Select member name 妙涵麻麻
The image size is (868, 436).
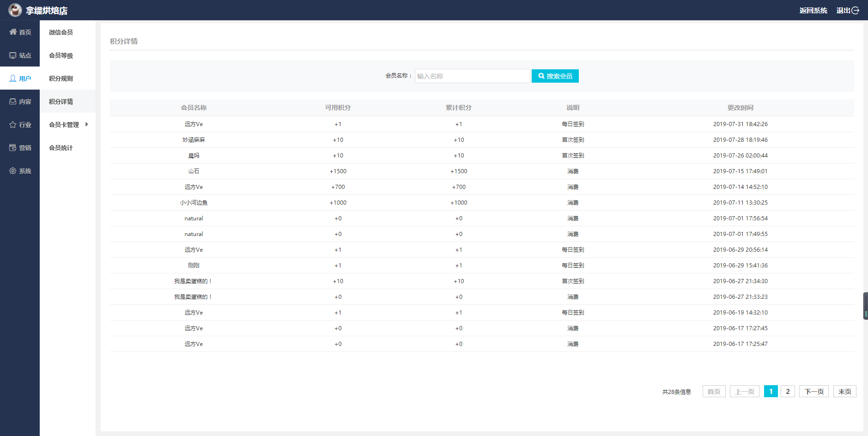pyautogui.click(x=194, y=139)
